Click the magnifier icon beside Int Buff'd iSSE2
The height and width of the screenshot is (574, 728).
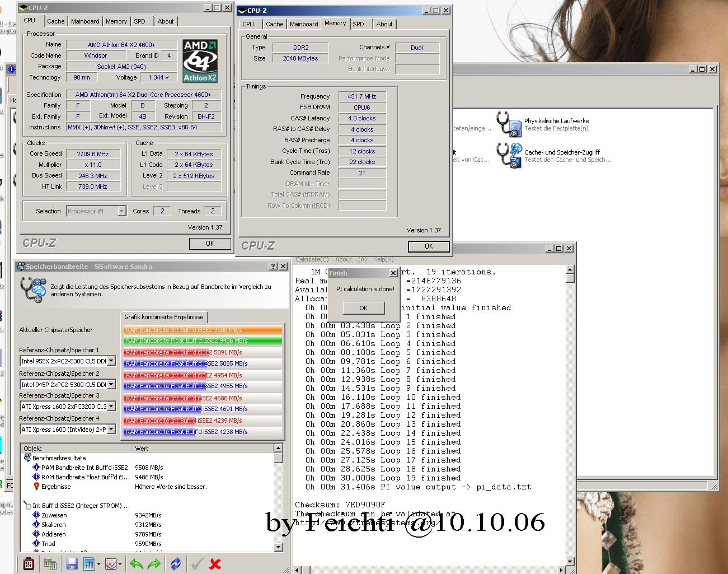27,505
